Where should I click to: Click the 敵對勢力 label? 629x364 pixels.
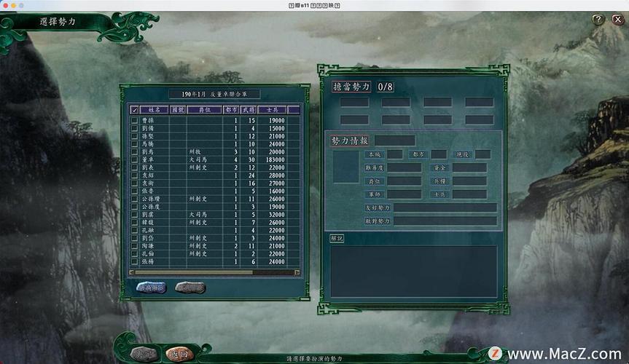pyautogui.click(x=378, y=221)
